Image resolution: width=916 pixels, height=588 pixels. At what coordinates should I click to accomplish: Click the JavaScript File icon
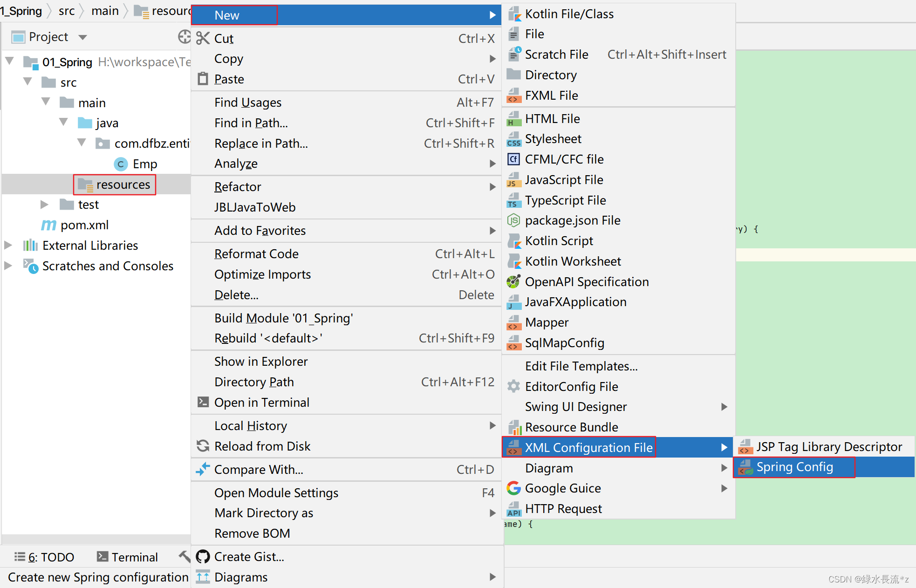514,180
